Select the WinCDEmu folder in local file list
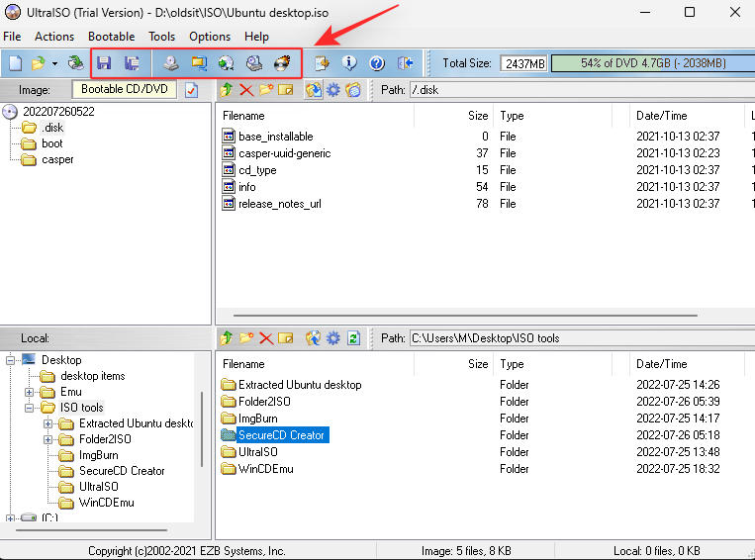 point(266,469)
